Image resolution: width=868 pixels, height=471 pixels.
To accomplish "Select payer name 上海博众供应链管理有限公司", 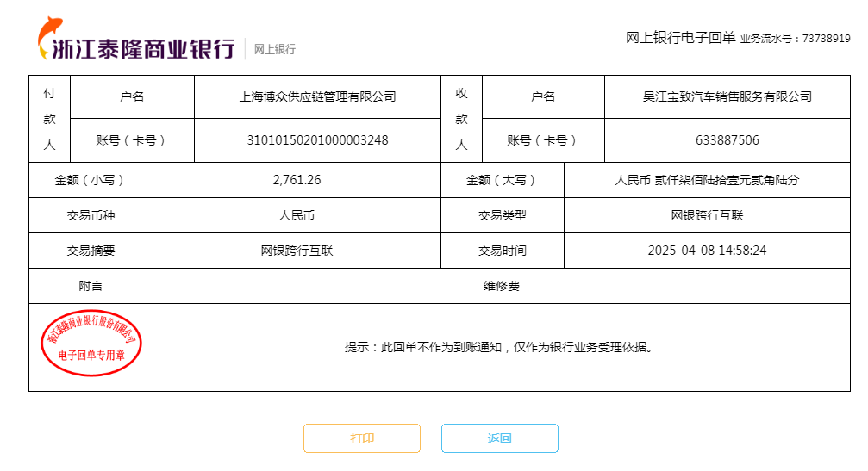I will click(317, 96).
